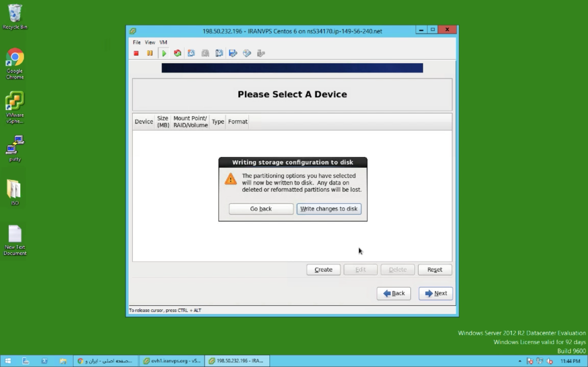This screenshot has width=588, height=367.
Task: Click Write changes to disk button
Action: pos(329,209)
